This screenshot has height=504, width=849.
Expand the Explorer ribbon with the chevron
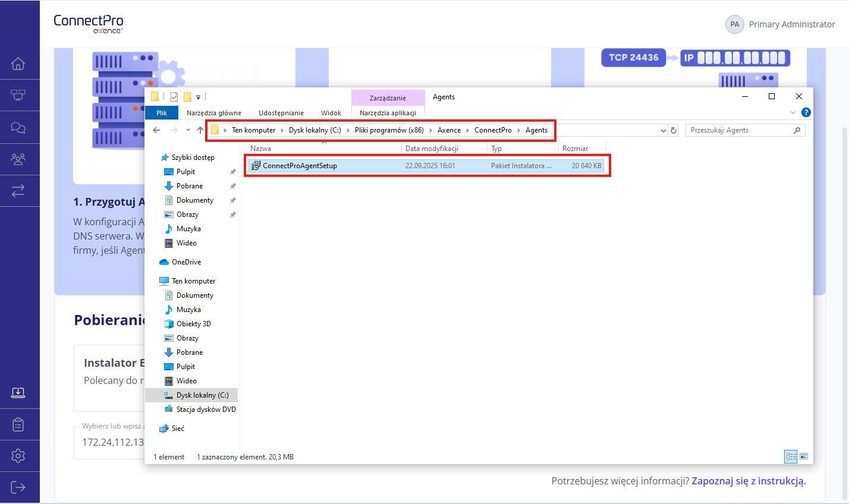click(x=793, y=112)
